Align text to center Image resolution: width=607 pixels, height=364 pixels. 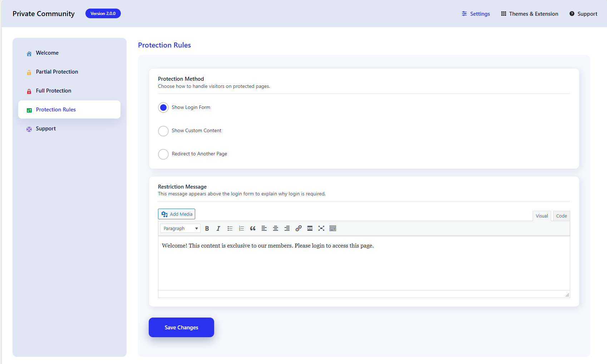(276, 229)
